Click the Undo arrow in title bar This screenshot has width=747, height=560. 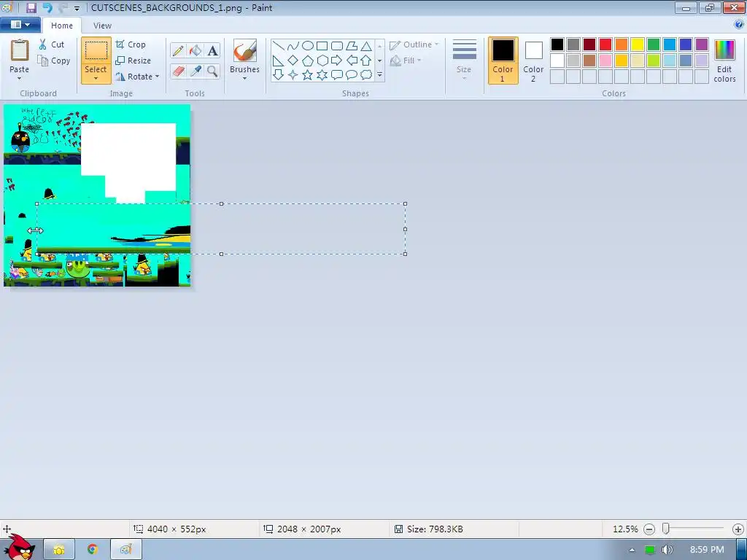47,7
